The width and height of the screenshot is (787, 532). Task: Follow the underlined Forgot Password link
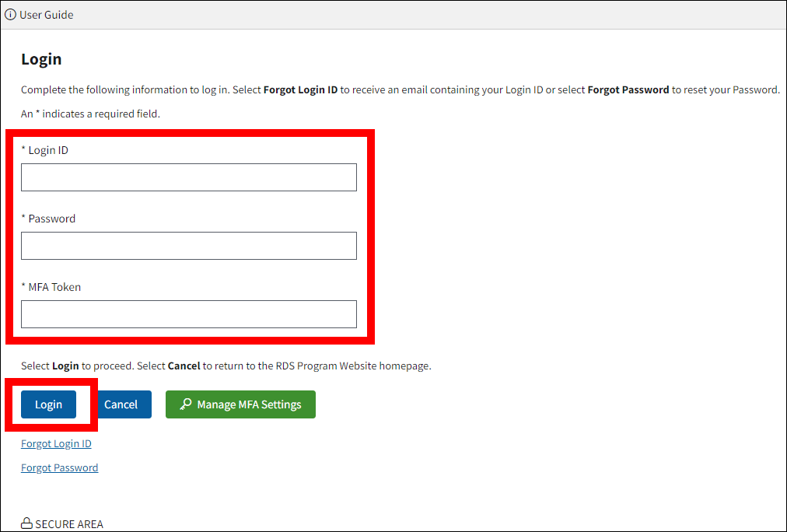click(59, 467)
